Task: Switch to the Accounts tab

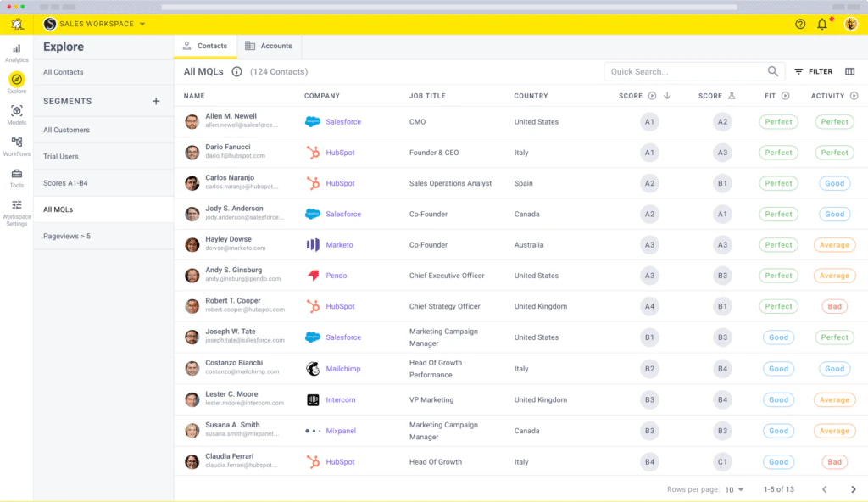Action: click(x=269, y=46)
